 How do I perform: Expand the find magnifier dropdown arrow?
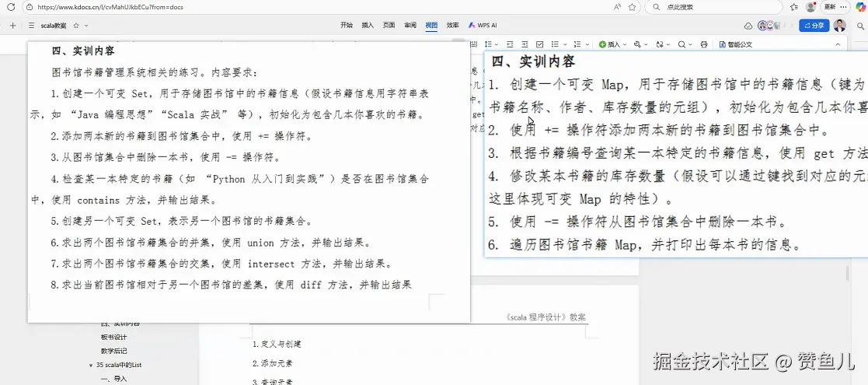coord(690,44)
